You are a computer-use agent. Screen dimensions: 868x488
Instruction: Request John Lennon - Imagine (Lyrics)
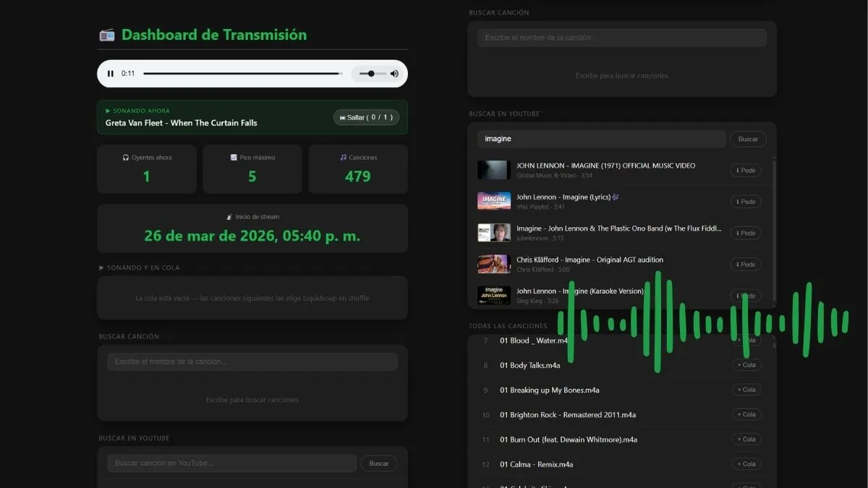click(x=746, y=202)
